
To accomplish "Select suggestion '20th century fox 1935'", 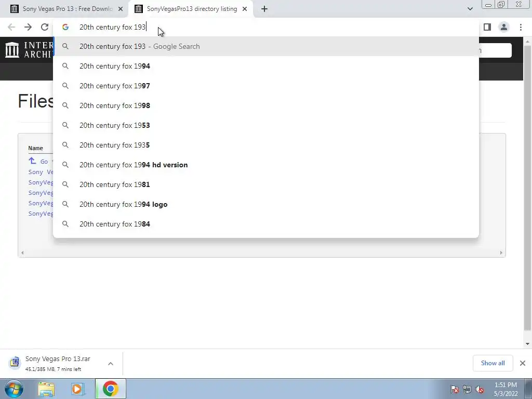I will 266,145.
